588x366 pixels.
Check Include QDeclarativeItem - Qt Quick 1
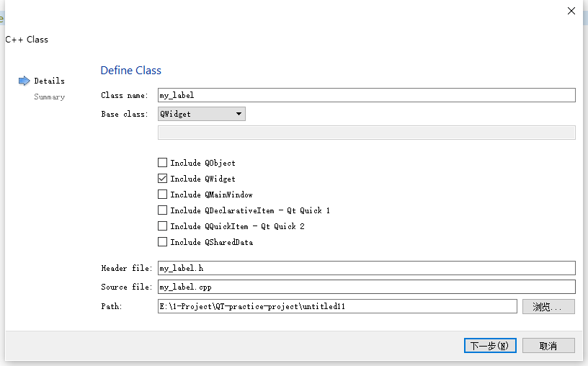[163, 210]
